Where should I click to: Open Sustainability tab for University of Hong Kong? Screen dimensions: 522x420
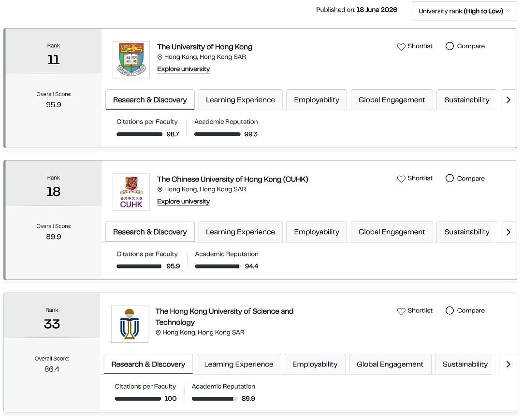point(467,100)
